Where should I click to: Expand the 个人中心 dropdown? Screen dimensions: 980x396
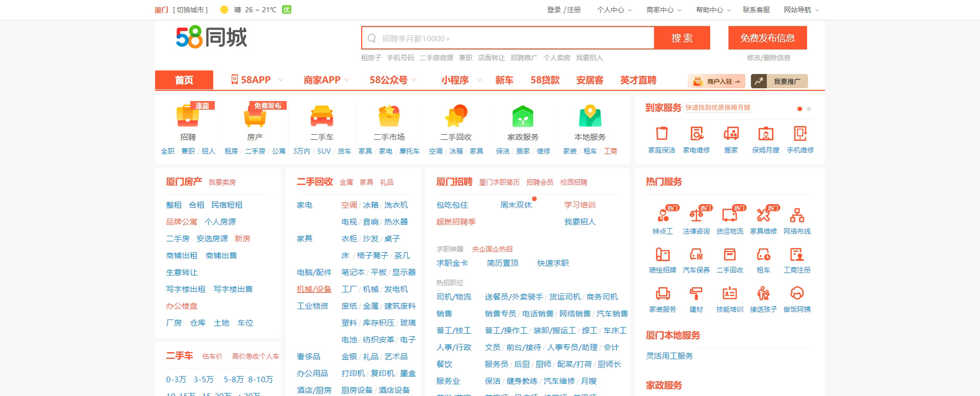coord(615,10)
